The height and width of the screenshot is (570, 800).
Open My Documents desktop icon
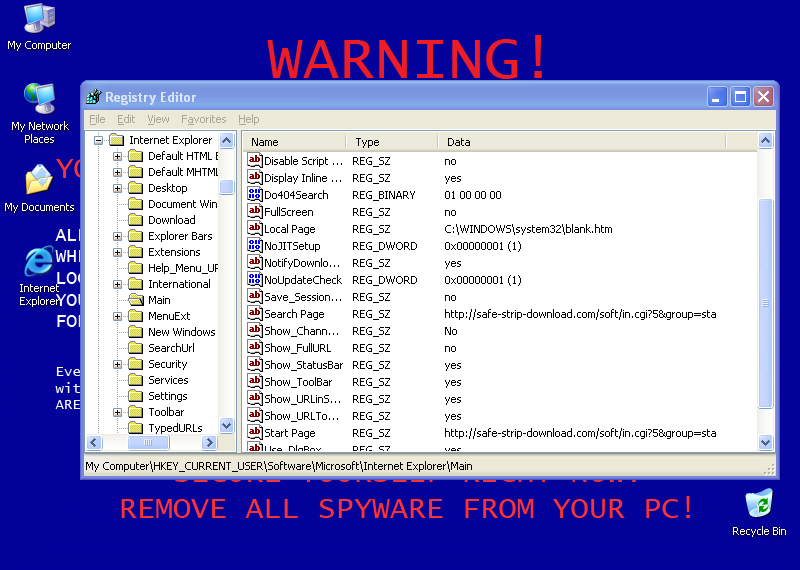(x=39, y=188)
